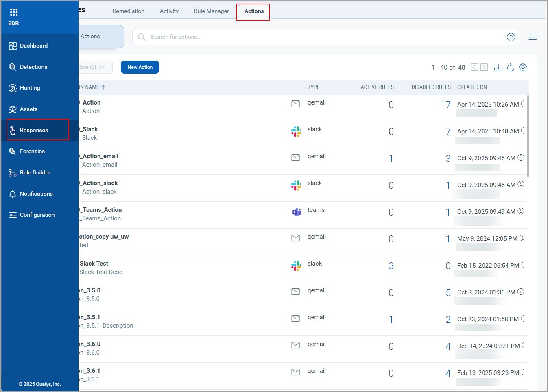Open the hamburger menu icon
The image size is (548, 392).
point(533,37)
